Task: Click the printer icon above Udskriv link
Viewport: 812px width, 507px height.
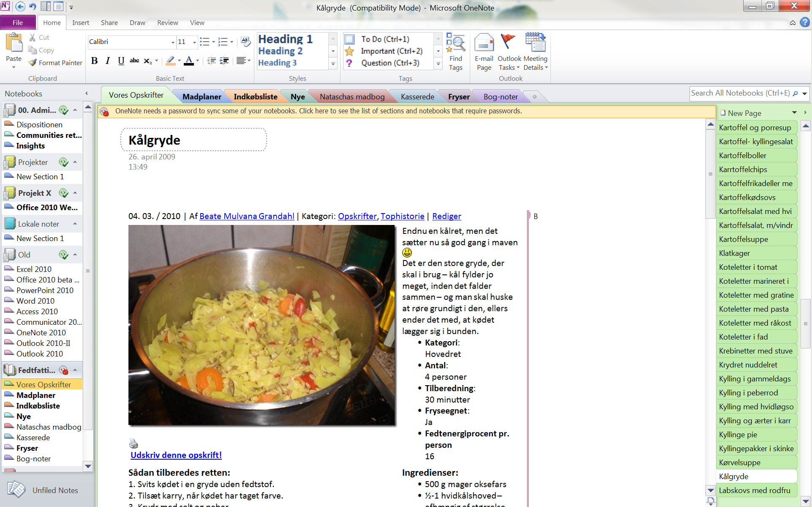Action: click(x=134, y=444)
